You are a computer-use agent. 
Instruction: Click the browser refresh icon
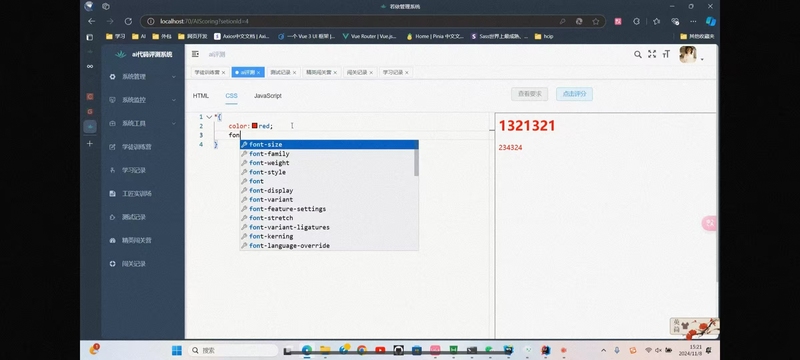coord(129,21)
